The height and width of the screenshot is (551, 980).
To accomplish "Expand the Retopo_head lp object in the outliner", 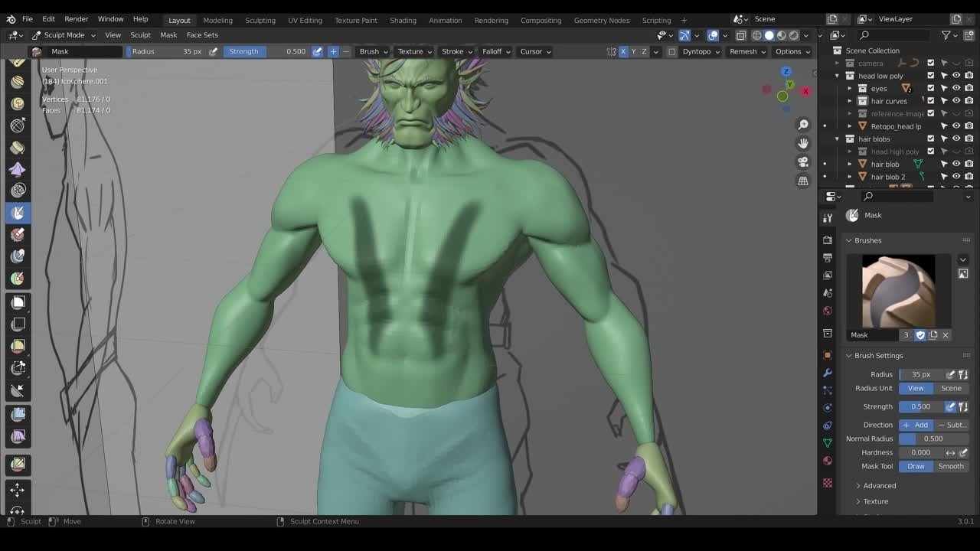I will coord(849,126).
